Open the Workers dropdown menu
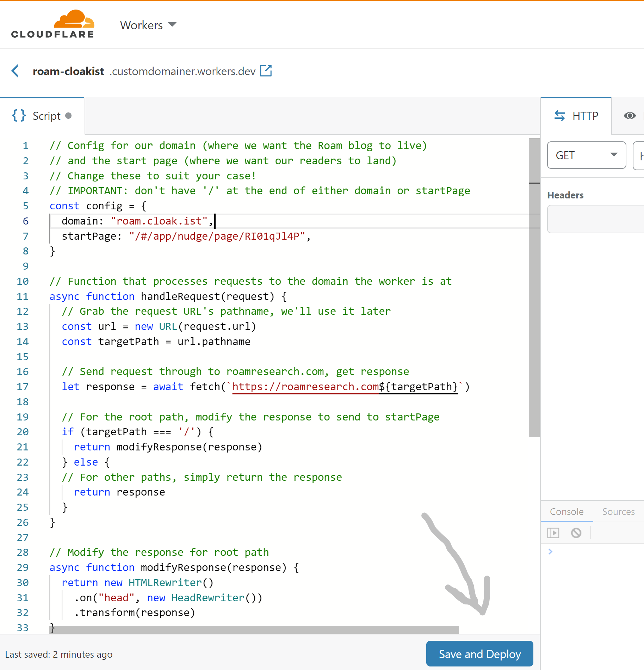This screenshot has height=670, width=644. tap(148, 25)
